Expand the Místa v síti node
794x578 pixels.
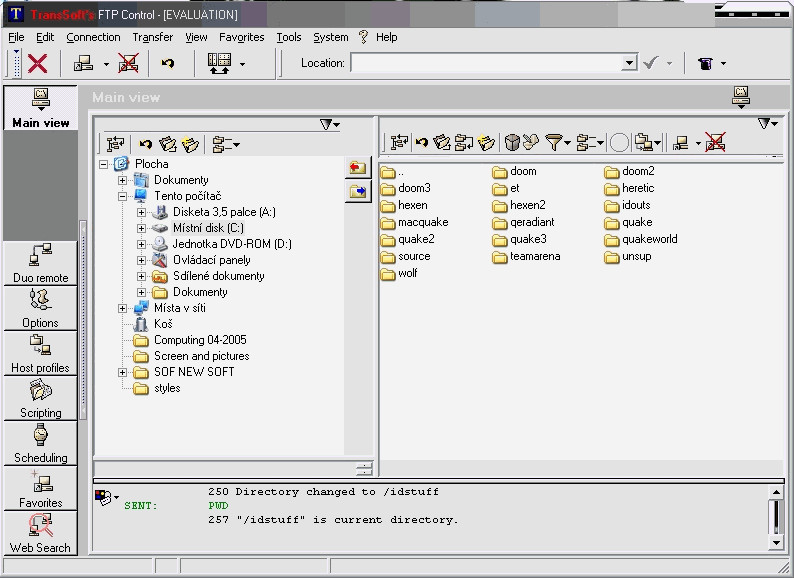[123, 308]
